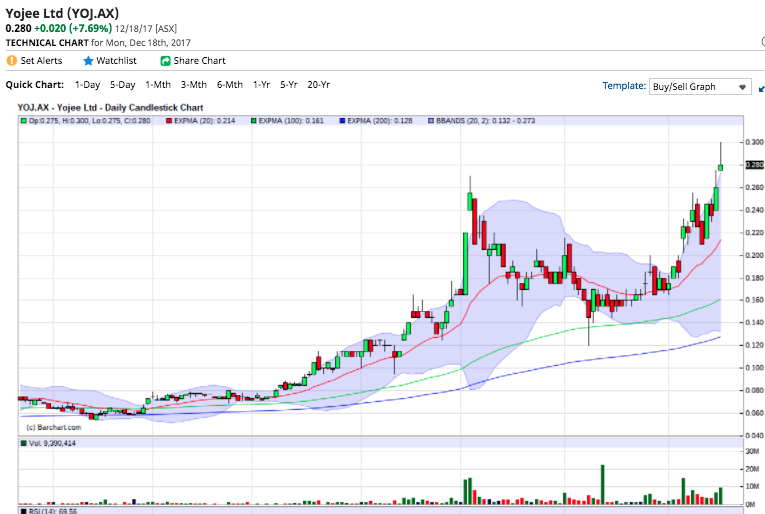Click the 20M volume axis label
This screenshot has width=765, height=514.
pos(752,469)
